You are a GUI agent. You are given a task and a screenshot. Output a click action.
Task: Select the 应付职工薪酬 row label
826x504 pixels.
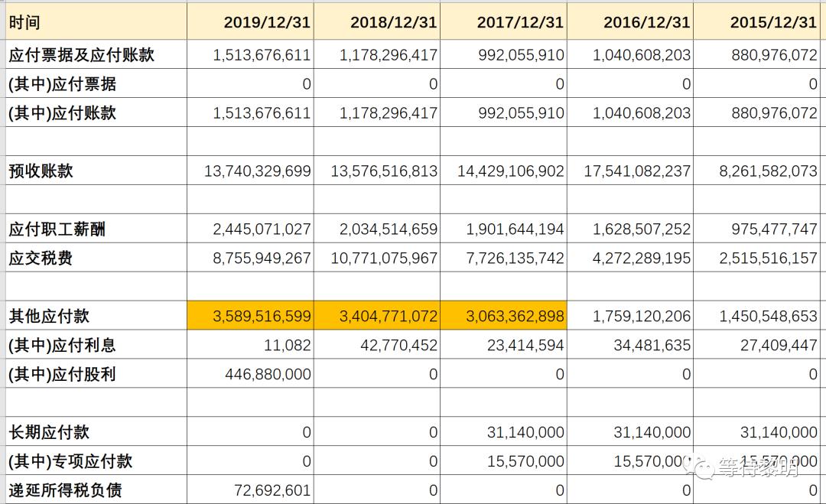coord(57,229)
